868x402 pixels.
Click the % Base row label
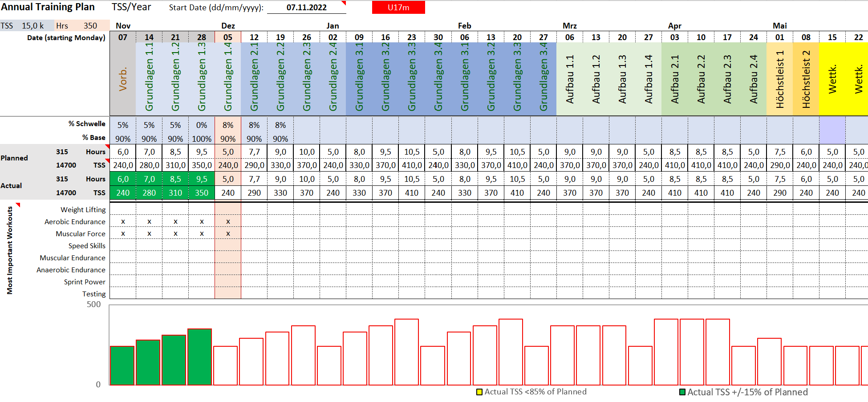coord(93,138)
